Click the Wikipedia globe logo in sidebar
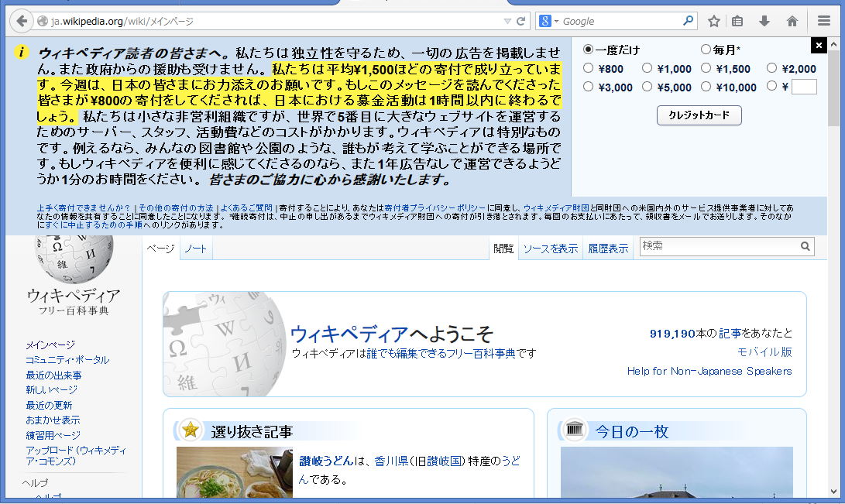845x504 pixels. click(74, 259)
